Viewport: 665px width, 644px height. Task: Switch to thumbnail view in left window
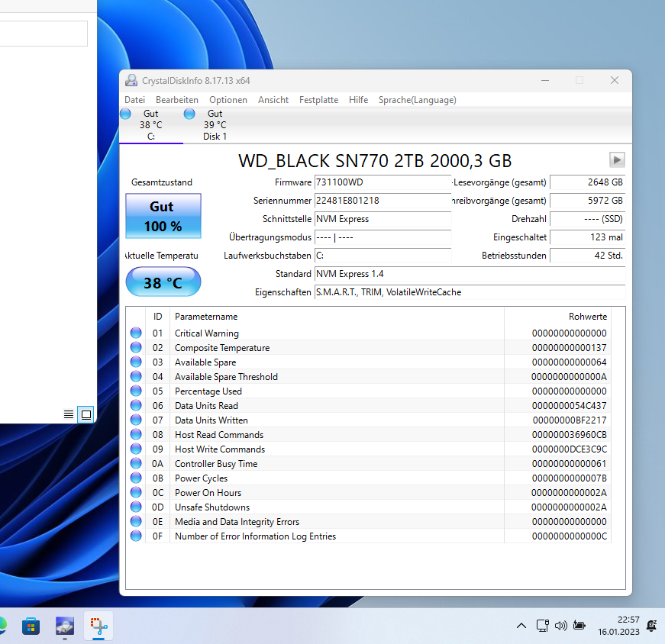86,414
